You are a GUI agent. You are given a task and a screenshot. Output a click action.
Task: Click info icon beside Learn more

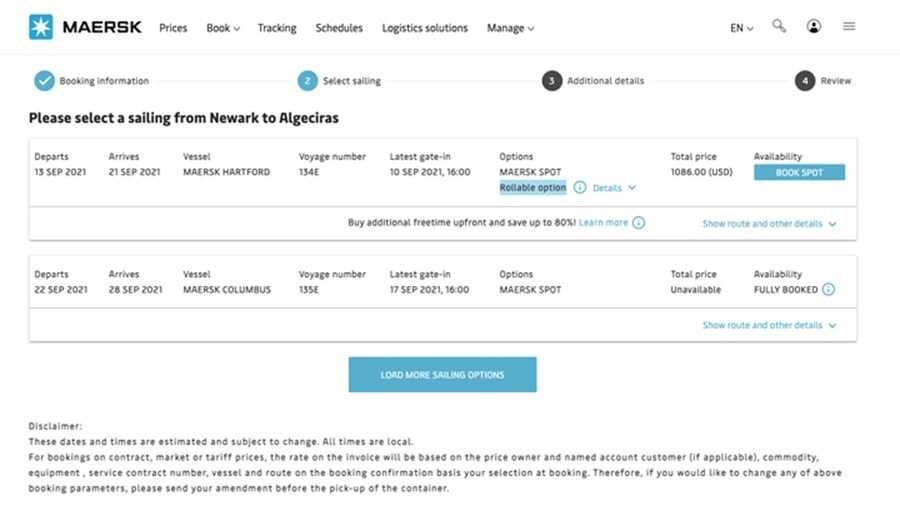click(639, 223)
